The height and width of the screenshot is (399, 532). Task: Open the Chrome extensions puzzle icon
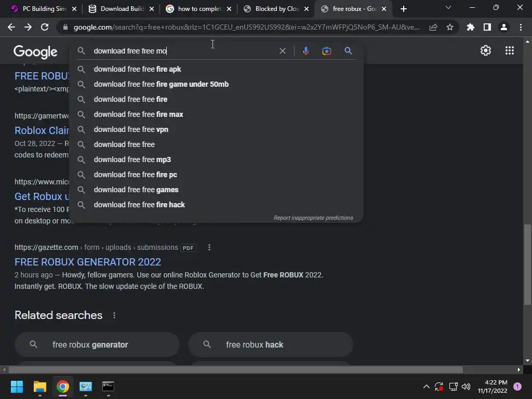[x=471, y=27]
